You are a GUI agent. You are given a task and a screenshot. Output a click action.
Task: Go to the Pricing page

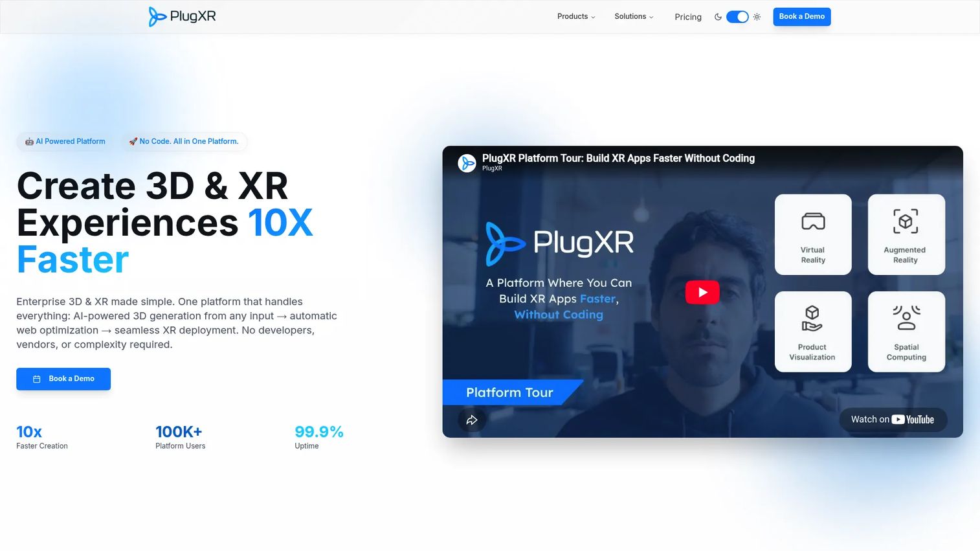coord(687,17)
